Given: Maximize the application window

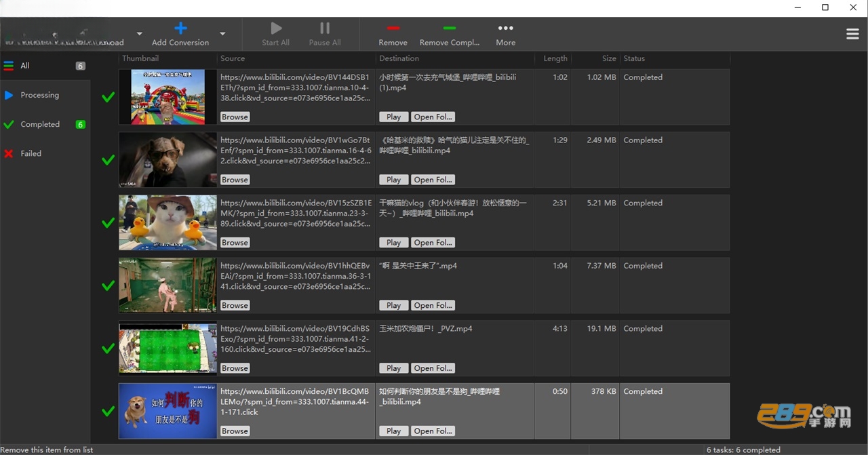Looking at the screenshot, I should 825,7.
